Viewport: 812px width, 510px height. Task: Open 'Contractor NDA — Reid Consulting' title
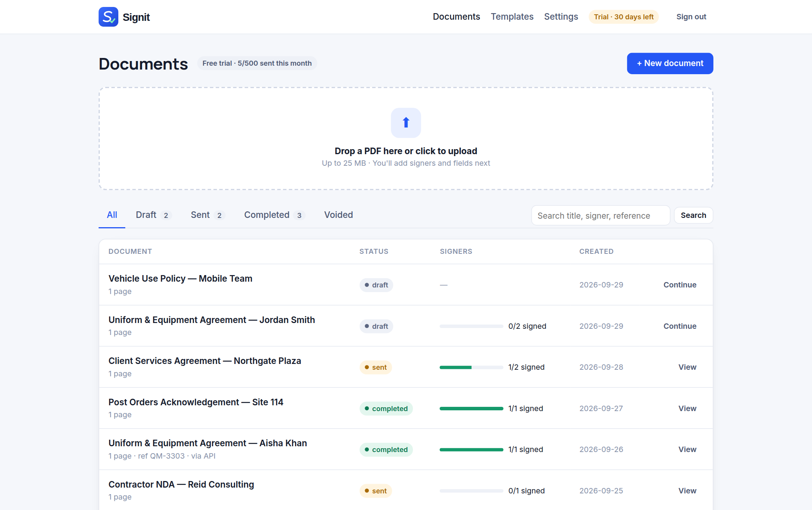(x=181, y=484)
